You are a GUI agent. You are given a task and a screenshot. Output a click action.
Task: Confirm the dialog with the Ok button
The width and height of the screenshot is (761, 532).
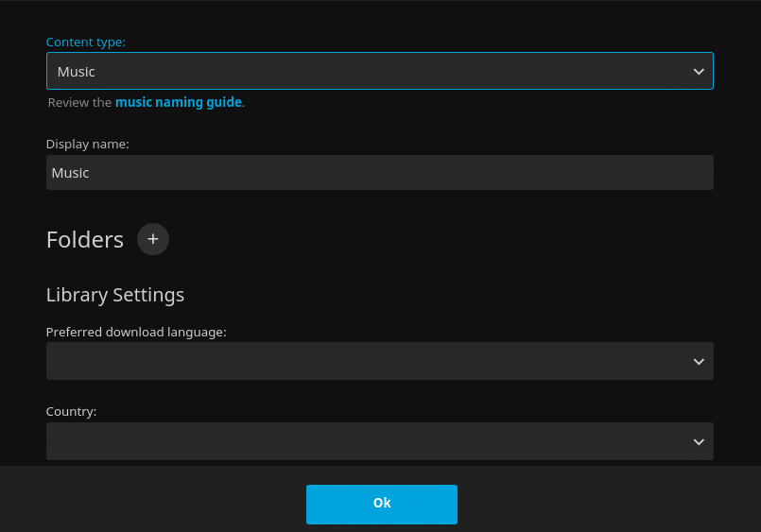click(382, 505)
